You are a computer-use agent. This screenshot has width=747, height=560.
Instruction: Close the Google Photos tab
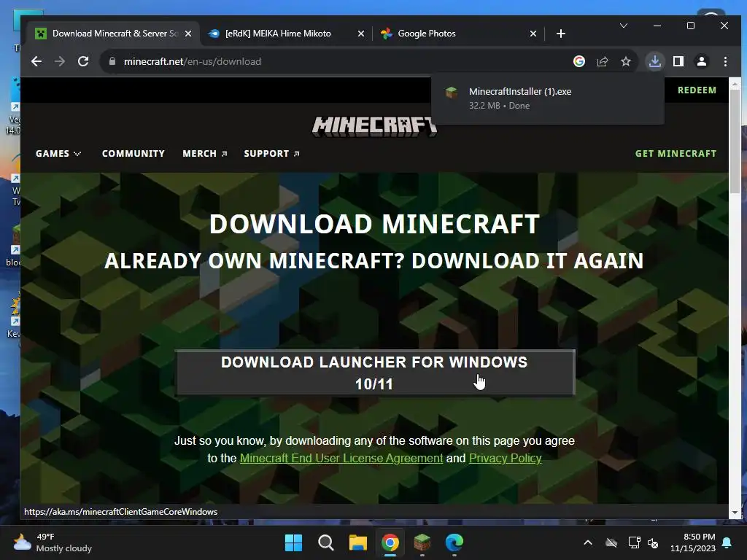(533, 34)
